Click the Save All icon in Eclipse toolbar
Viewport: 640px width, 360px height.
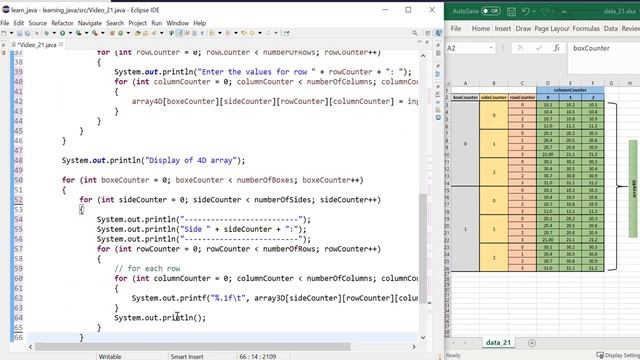(27, 33)
